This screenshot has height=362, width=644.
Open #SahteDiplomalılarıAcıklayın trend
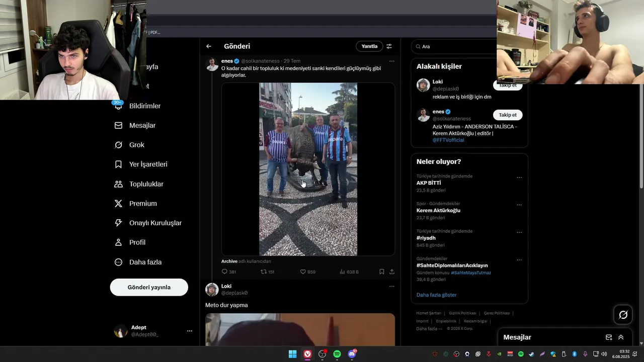(452, 265)
